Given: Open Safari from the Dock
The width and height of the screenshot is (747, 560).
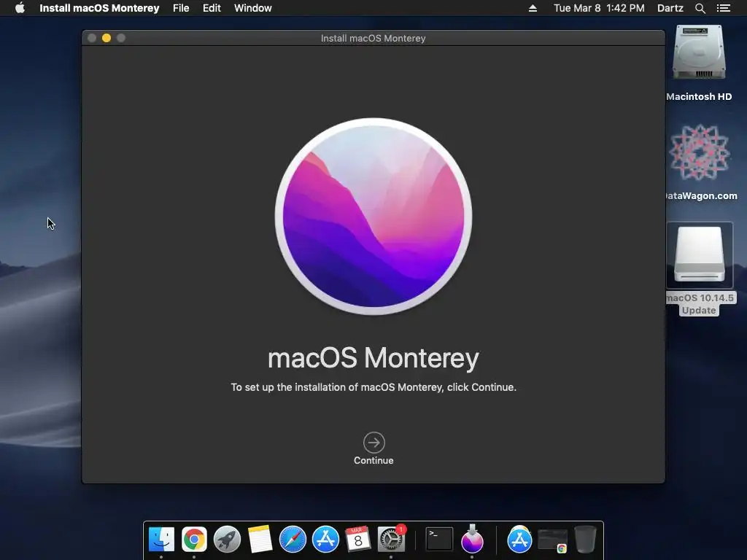Looking at the screenshot, I should coord(293,540).
